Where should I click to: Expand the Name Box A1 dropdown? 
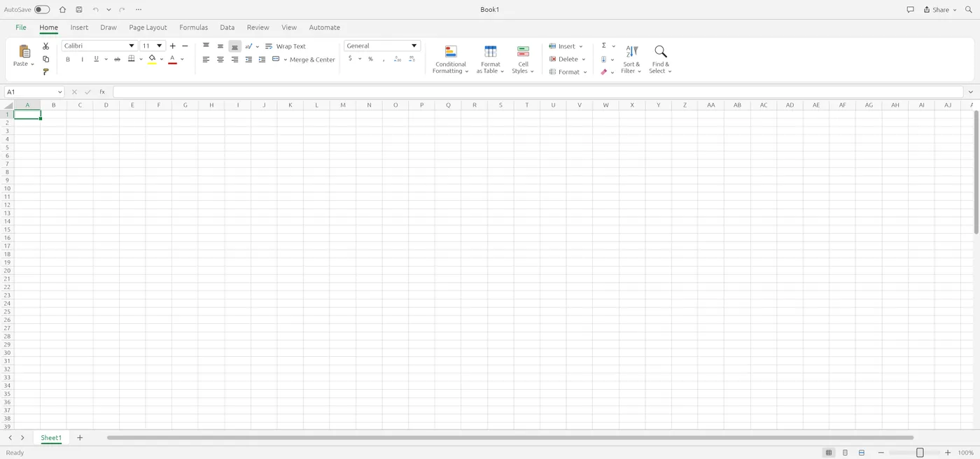(x=59, y=92)
